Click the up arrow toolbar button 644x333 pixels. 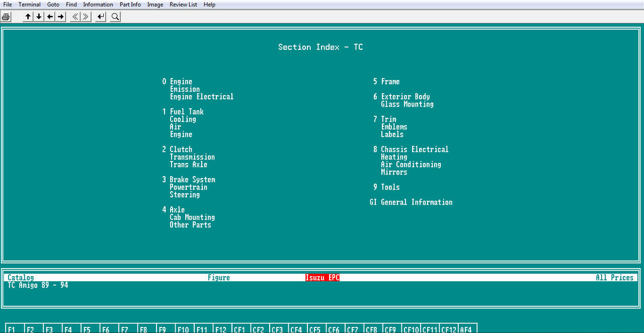[28, 17]
